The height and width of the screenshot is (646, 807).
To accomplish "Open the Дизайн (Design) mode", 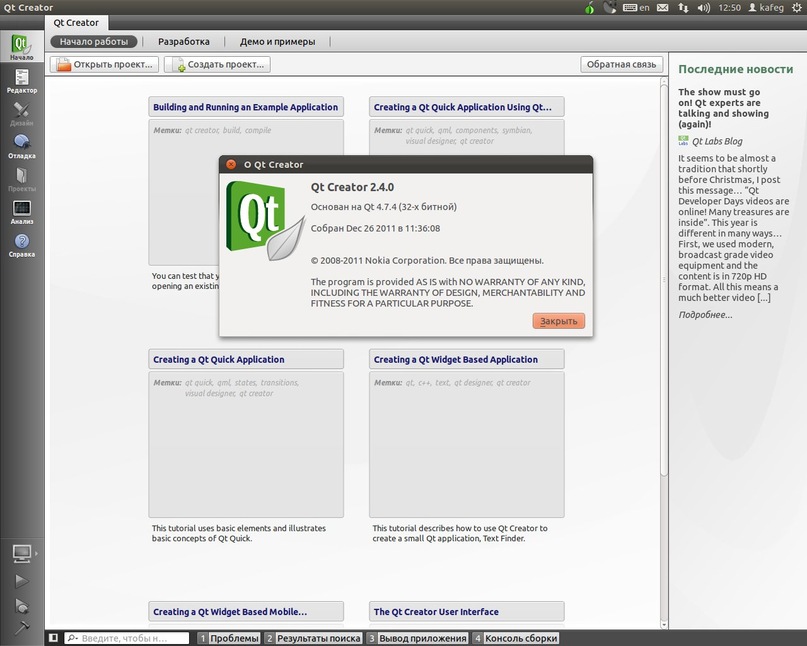I will point(22,114).
